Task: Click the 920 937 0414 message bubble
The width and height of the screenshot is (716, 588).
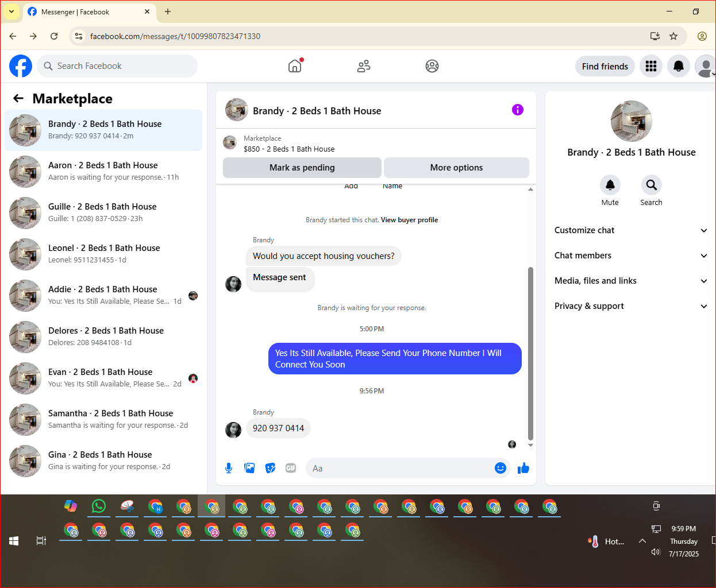Action: click(278, 428)
